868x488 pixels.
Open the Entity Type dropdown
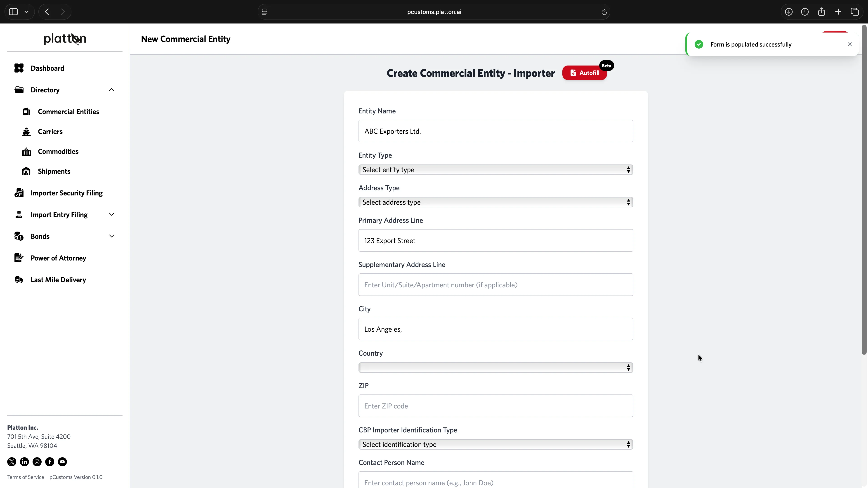(495, 170)
